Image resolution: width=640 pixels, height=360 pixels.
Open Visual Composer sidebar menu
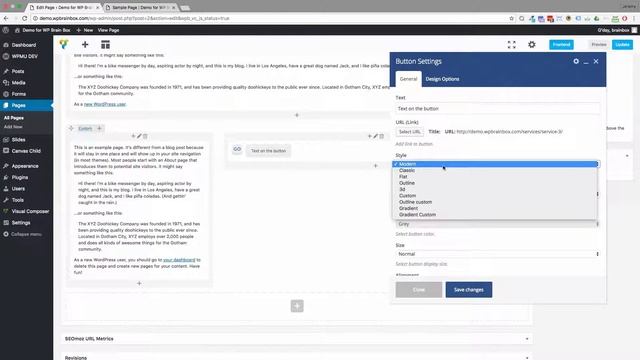coord(30,211)
